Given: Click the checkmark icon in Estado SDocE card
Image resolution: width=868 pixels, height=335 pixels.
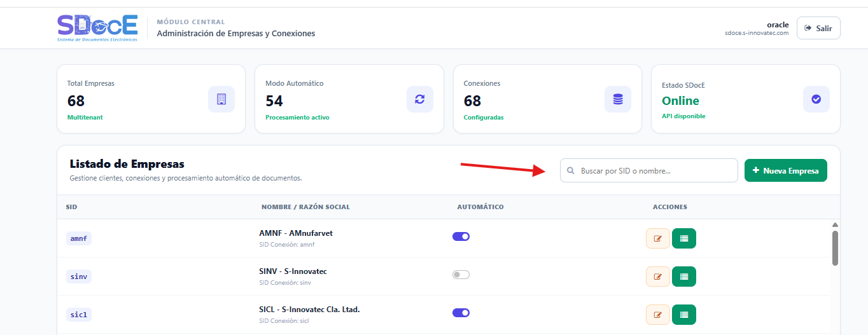Looking at the screenshot, I should pyautogui.click(x=816, y=99).
